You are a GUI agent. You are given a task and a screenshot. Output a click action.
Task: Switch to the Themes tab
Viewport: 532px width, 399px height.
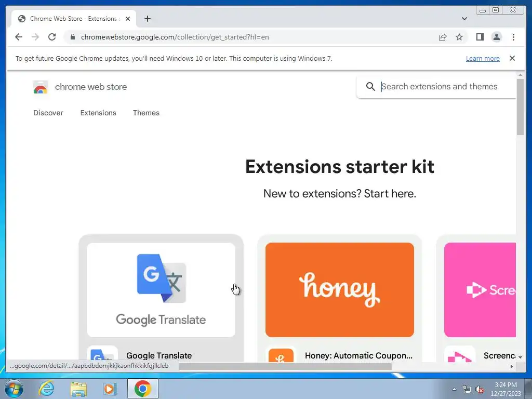pyautogui.click(x=146, y=113)
